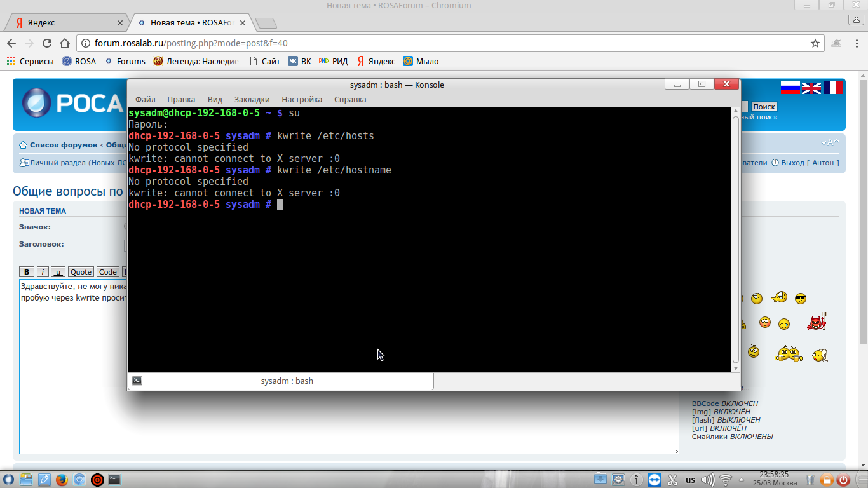Image resolution: width=868 pixels, height=488 pixels.
Task: Select the sysadm : bash Konsole tab
Action: pyautogui.click(x=281, y=381)
